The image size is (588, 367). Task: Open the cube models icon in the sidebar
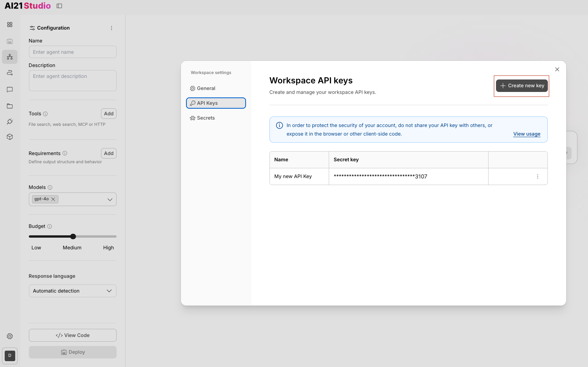(10, 137)
